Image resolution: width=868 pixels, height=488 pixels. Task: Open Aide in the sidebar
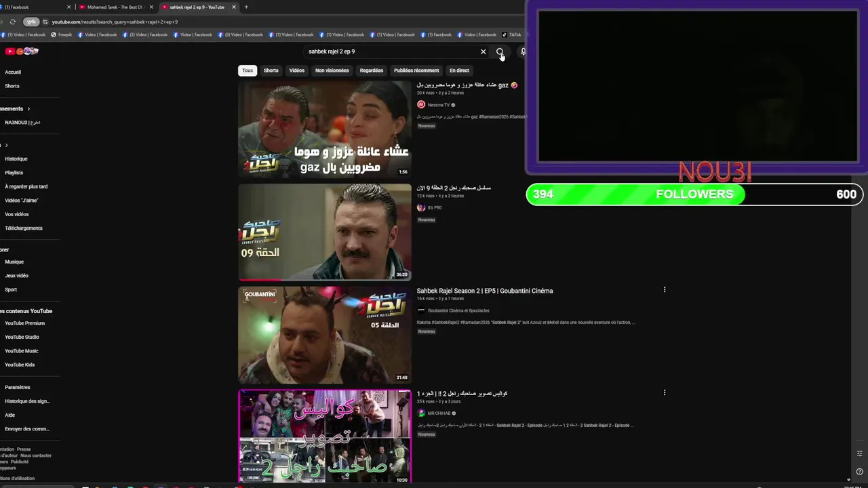pyautogui.click(x=9, y=415)
